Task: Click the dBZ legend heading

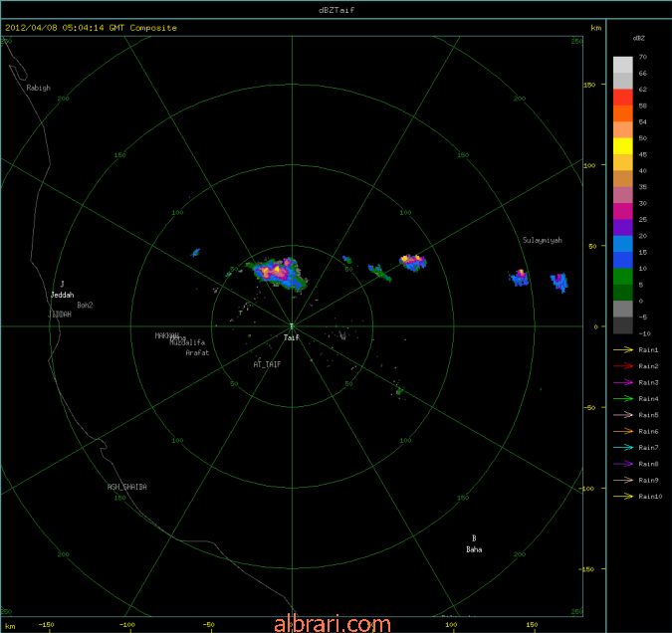Action: tap(638, 38)
